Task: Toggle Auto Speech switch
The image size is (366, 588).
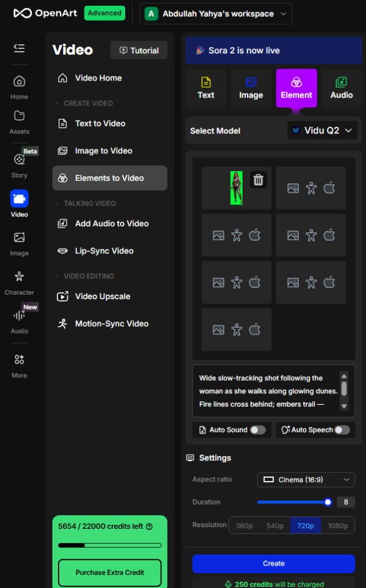Action: pyautogui.click(x=342, y=430)
